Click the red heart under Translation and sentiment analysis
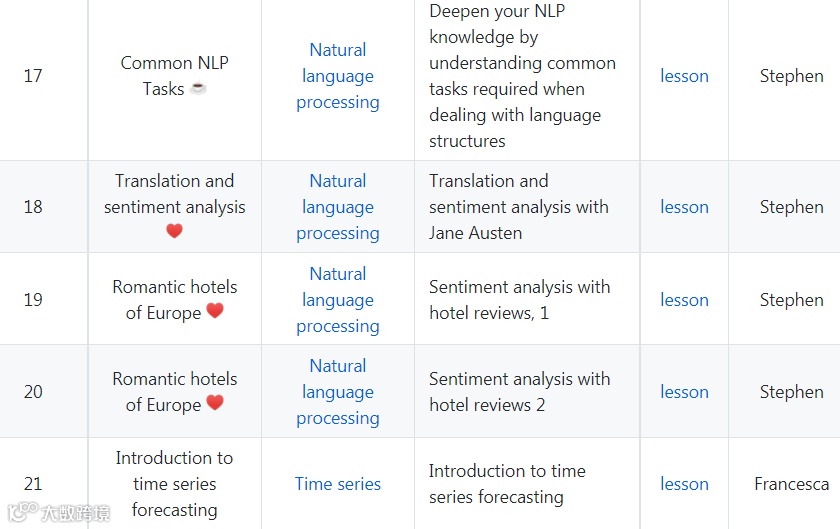This screenshot has width=840, height=529. 175,231
